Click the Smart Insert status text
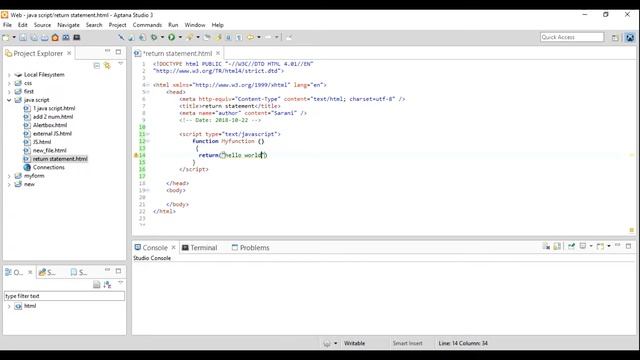This screenshot has height=360, width=640. pos(407,344)
